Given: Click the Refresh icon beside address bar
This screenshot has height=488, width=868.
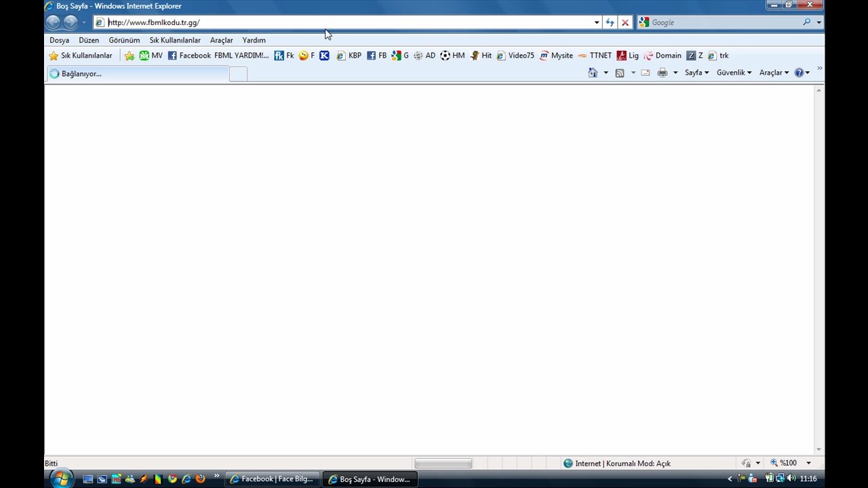Looking at the screenshot, I should point(610,22).
